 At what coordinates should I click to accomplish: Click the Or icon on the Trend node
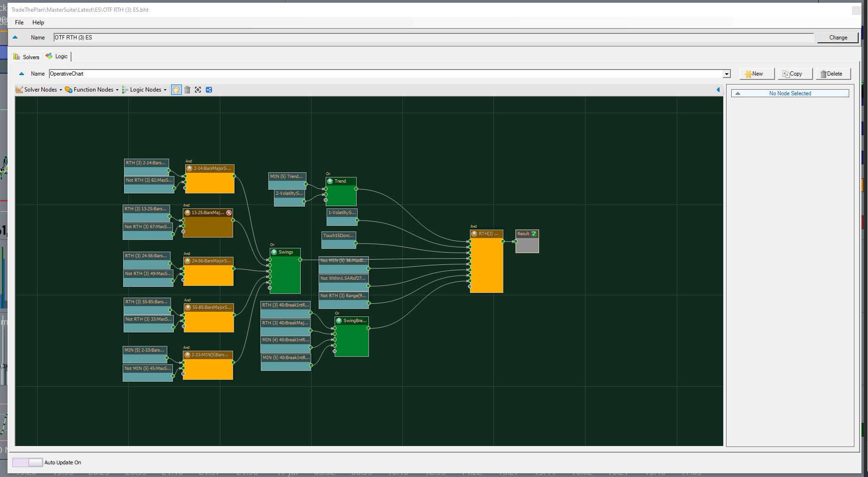coord(330,181)
